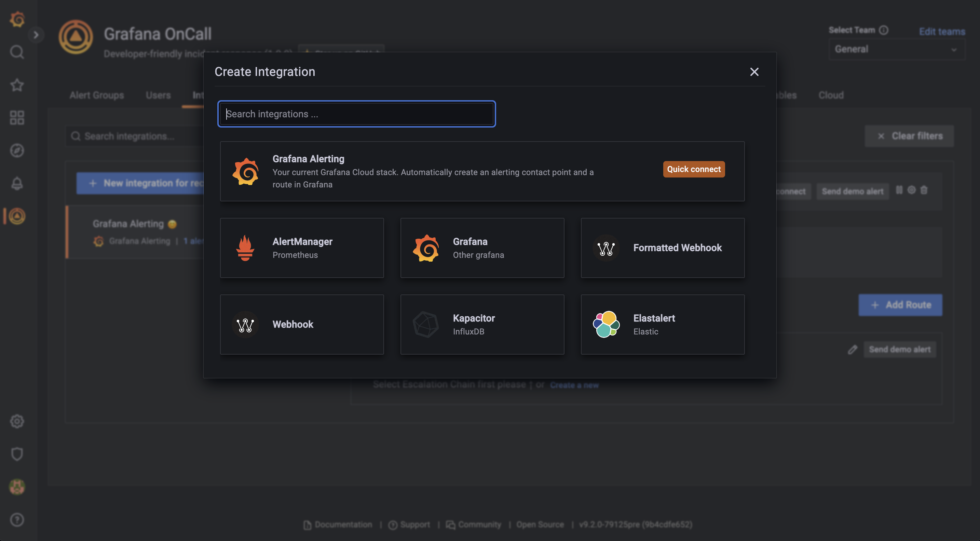Viewport: 980px width, 541px height.
Task: Focus the Search integrations field
Action: click(x=356, y=114)
